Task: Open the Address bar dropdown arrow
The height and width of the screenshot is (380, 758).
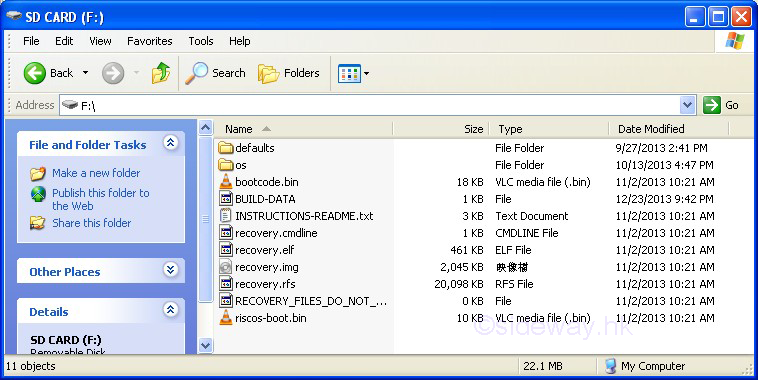Action: (x=687, y=105)
